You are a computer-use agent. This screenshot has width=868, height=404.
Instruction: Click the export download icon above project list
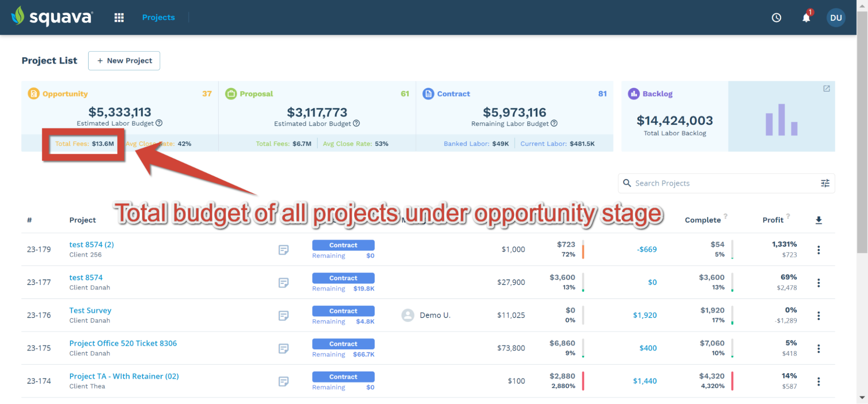(819, 220)
